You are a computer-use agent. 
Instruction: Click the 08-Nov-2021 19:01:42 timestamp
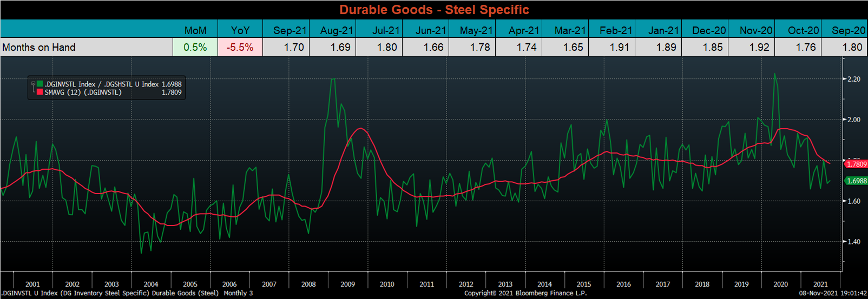point(833,293)
